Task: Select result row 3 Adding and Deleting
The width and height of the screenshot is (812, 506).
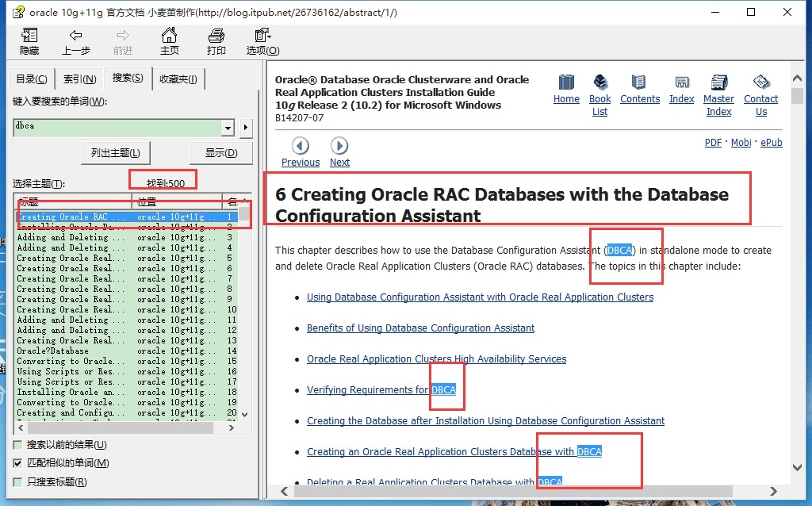Action: pos(127,237)
